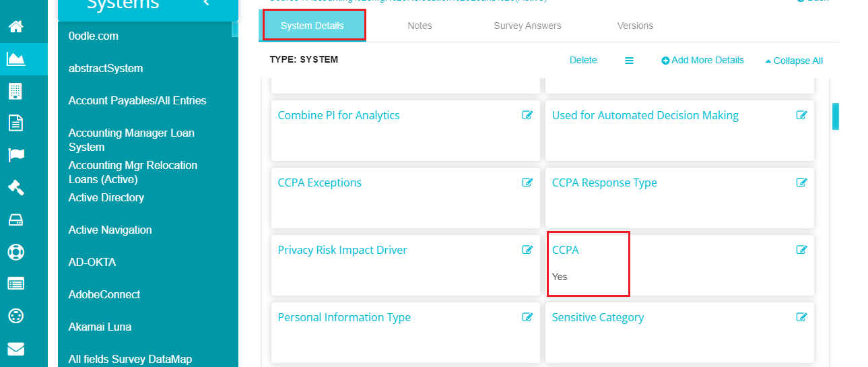Open the hamburger list menu beside Delete
868x367 pixels.
click(629, 61)
